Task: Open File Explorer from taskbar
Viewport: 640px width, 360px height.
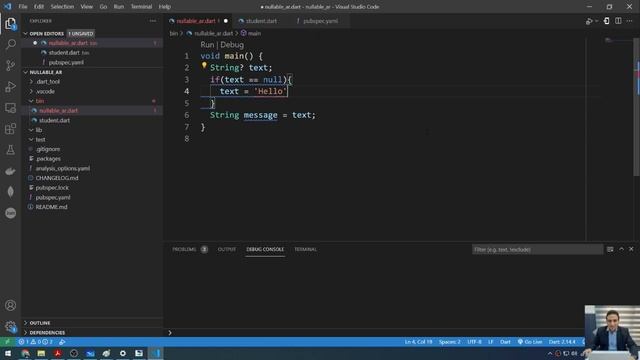Action: coord(41,353)
